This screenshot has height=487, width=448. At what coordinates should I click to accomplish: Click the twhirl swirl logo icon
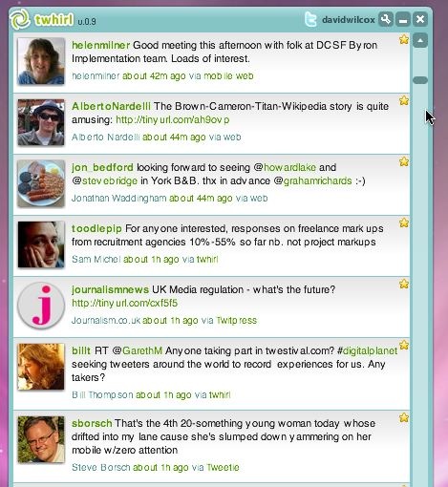(x=20, y=19)
